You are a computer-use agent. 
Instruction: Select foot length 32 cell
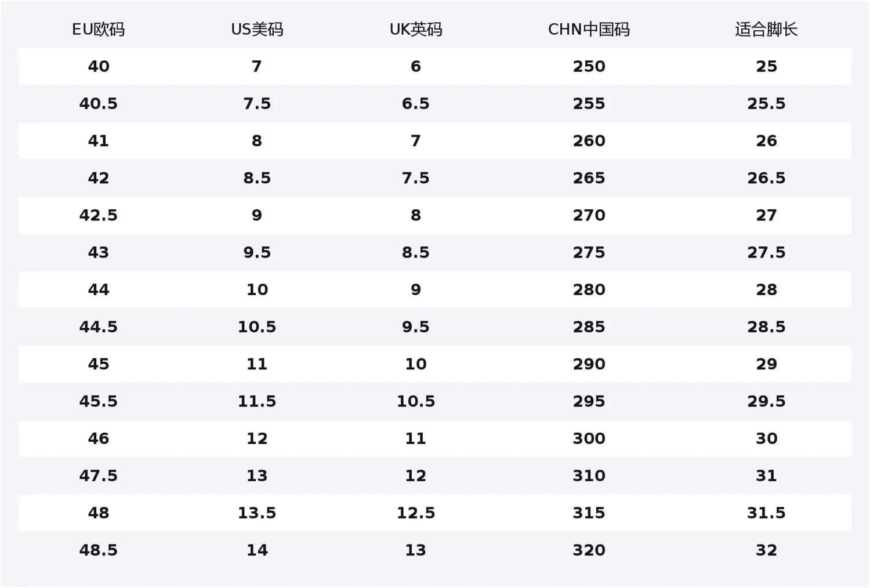[x=766, y=550]
